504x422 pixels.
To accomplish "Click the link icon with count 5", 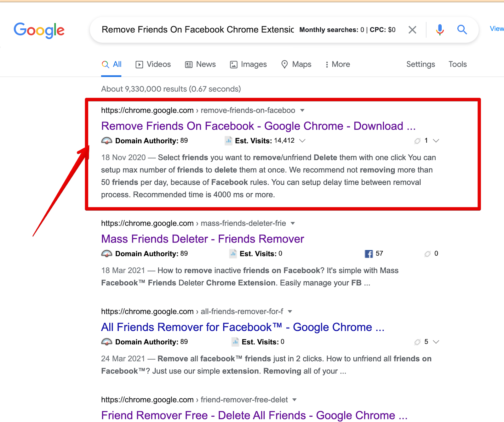I will point(417,342).
